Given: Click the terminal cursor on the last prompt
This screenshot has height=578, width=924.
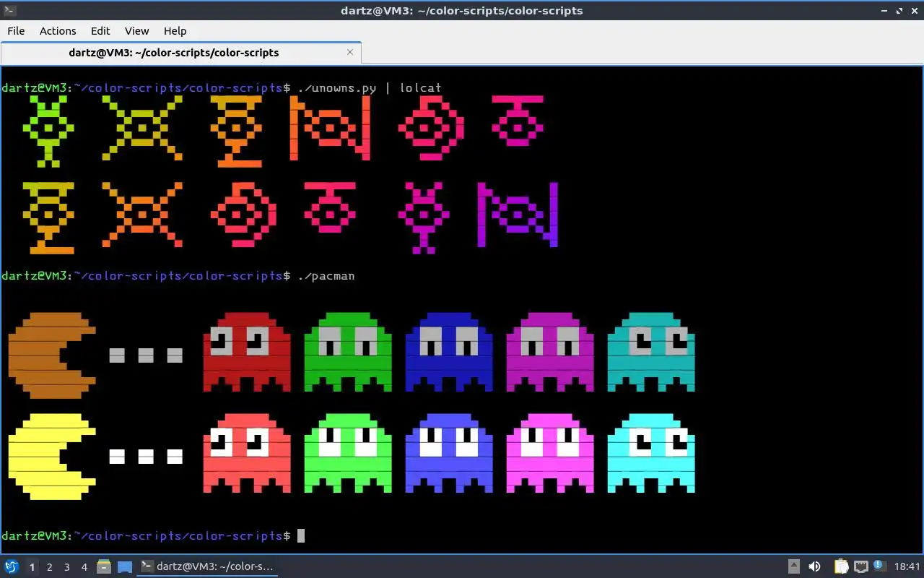Looking at the screenshot, I should click(x=301, y=535).
